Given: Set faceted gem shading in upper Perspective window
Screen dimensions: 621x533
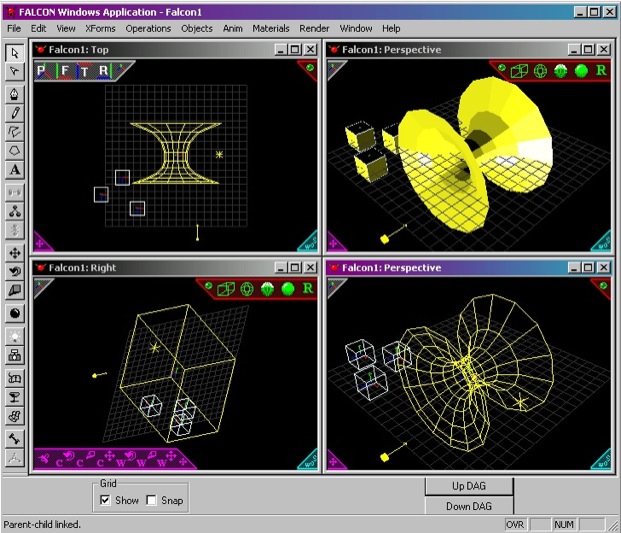Looking at the screenshot, I should coord(560,71).
